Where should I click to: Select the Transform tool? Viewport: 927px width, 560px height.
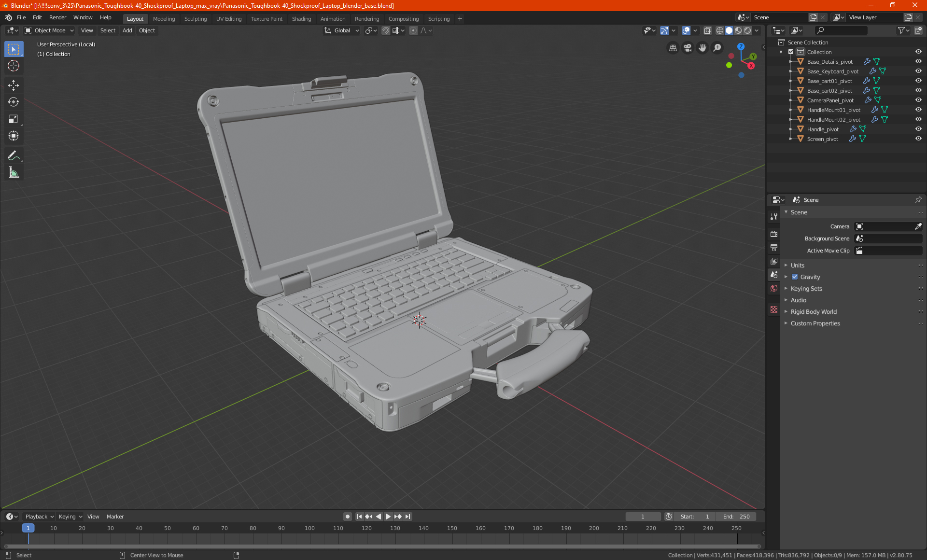tap(14, 136)
